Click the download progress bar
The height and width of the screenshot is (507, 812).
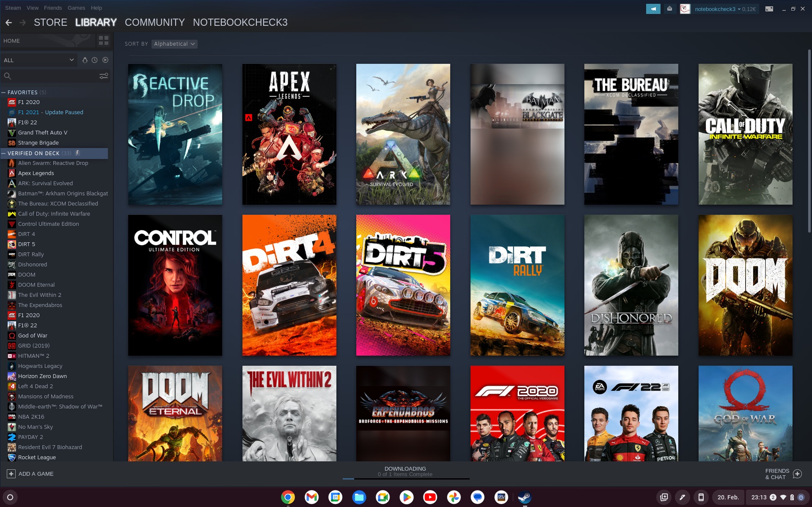pos(406,479)
